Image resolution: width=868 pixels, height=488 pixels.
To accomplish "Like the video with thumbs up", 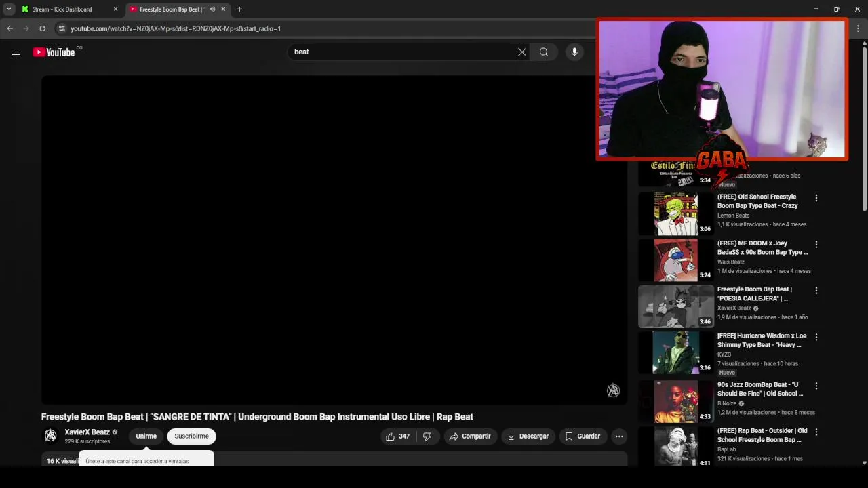I will click(x=397, y=436).
